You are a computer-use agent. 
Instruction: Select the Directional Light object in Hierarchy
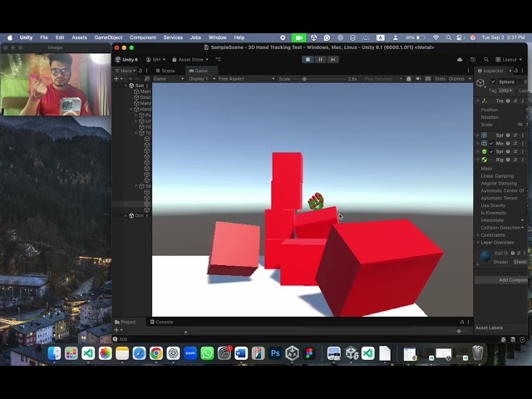pos(142,97)
